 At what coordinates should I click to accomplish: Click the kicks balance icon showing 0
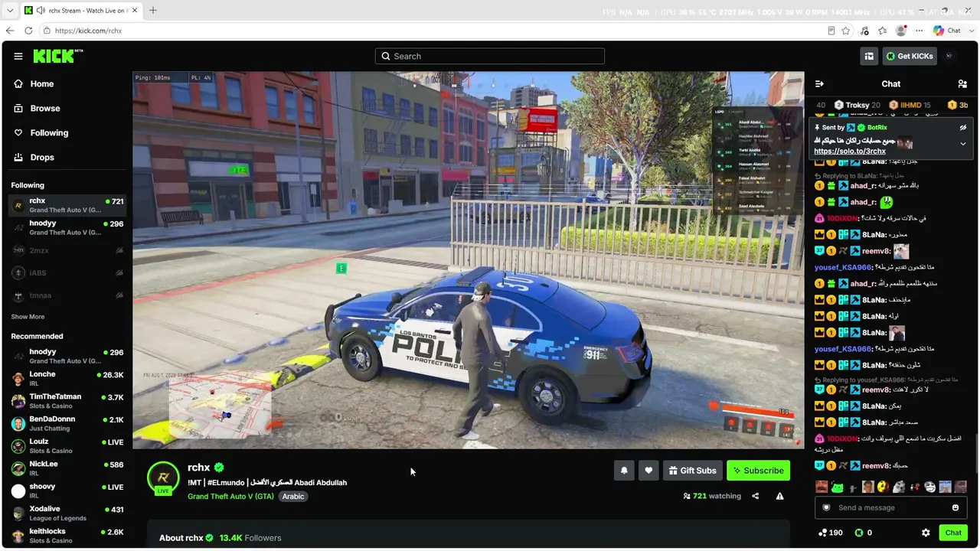[859, 533]
